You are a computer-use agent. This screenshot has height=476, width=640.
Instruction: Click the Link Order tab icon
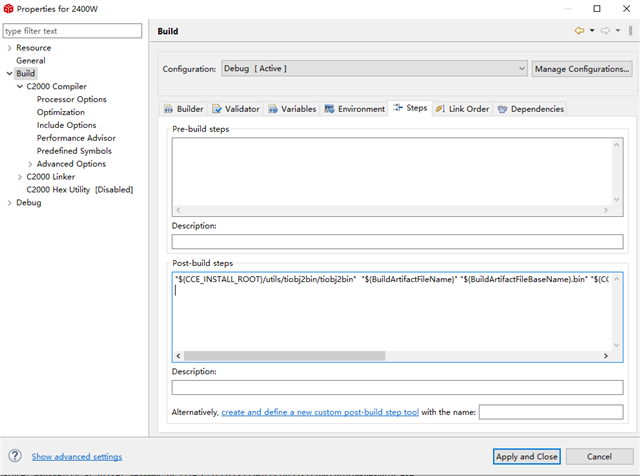pyautogui.click(x=440, y=109)
